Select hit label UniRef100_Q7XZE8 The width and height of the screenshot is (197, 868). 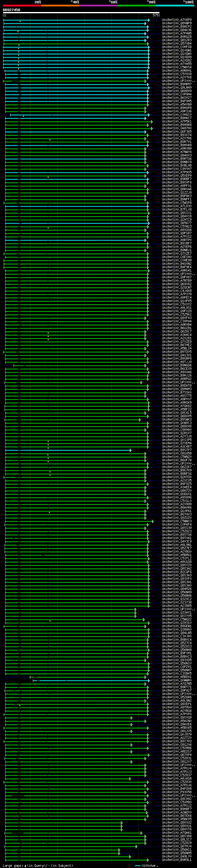[x=177, y=342]
